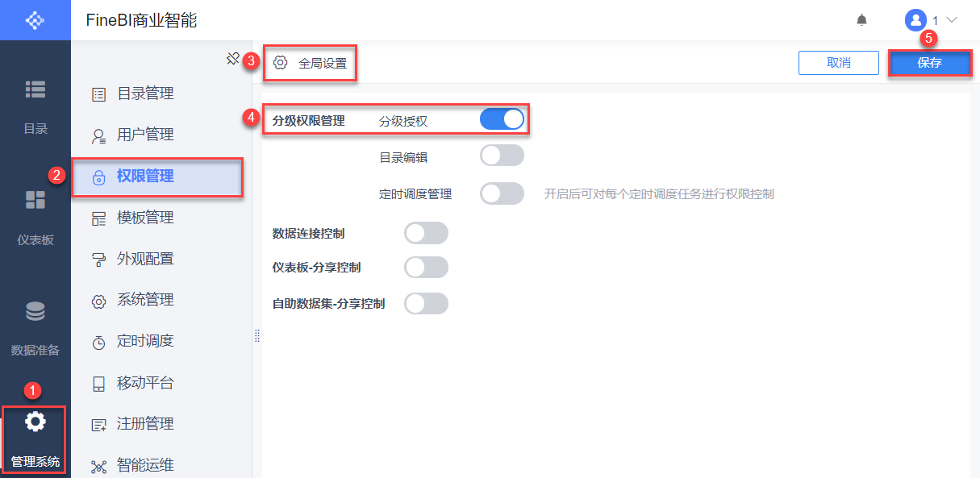Enable the 目录编辑 toggle
This screenshot has height=478, width=980.
502,156
